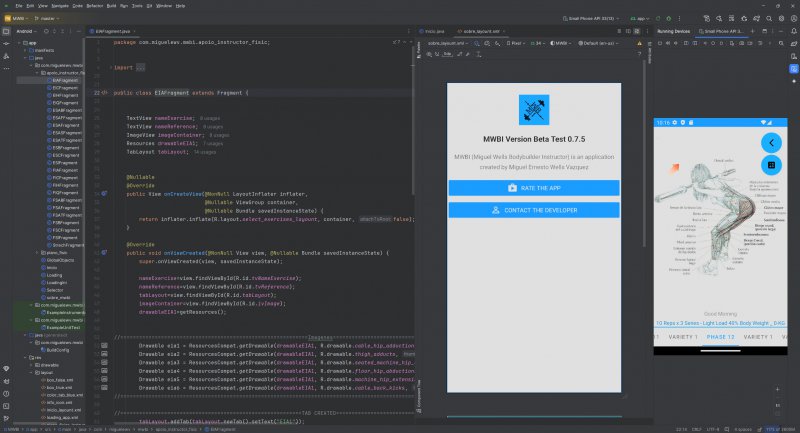The height and width of the screenshot is (433, 800).
Task: Tap the blue grid button in emulator
Action: click(770, 164)
